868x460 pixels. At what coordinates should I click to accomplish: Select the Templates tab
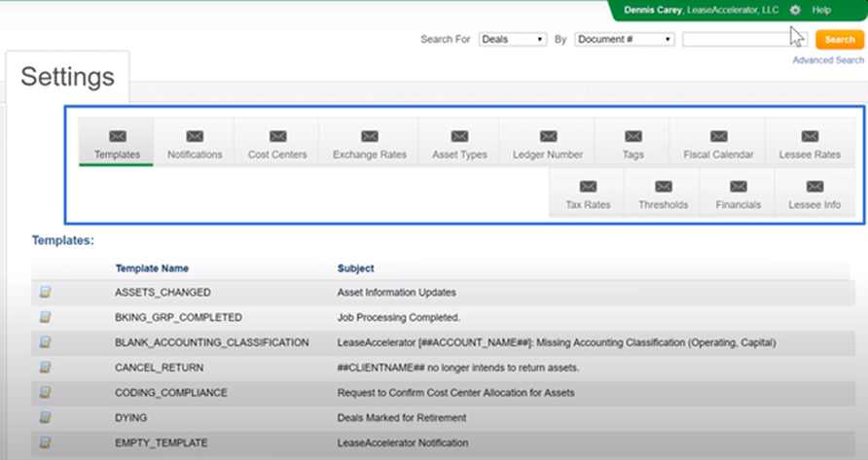click(x=117, y=144)
